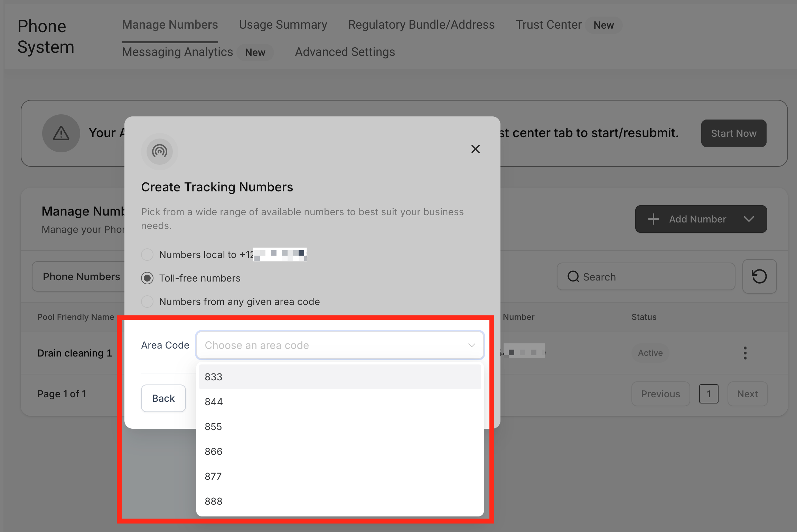Viewport: 797px width, 532px height.
Task: Click the magnifier icon in Search box
Action: click(x=573, y=277)
